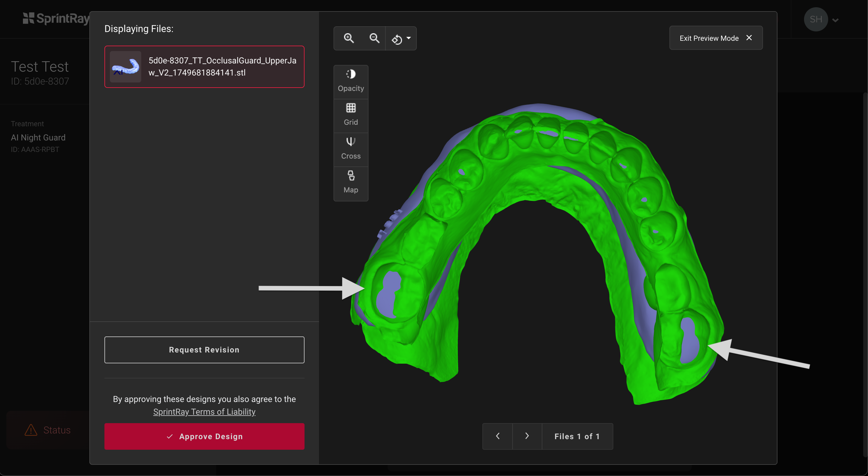Expand the rotate options dropdown

click(409, 38)
